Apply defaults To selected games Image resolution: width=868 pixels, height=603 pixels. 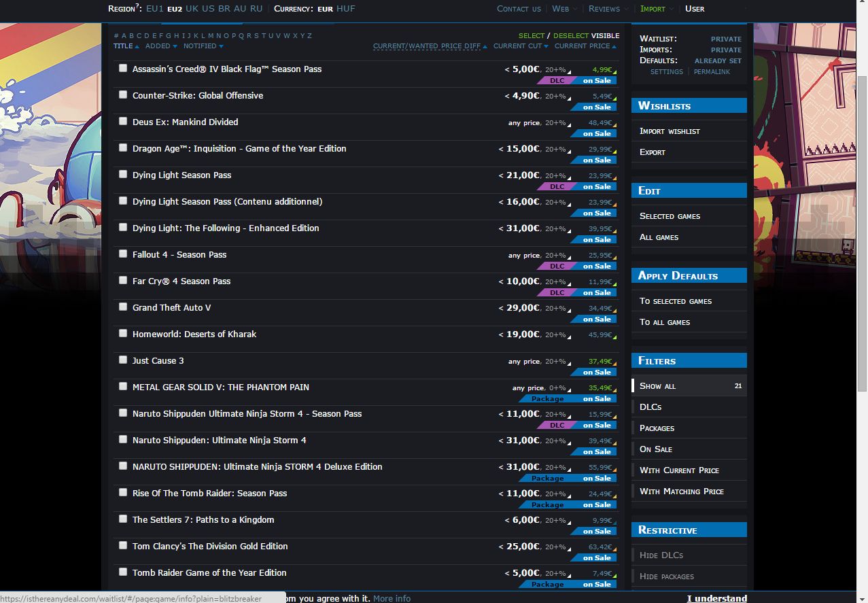click(676, 301)
